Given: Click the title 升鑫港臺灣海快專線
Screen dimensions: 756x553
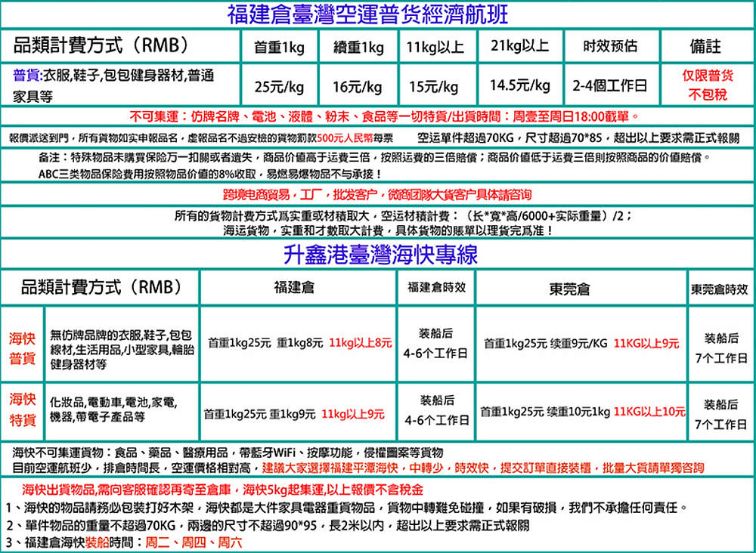Looking at the screenshot, I should (380, 255).
